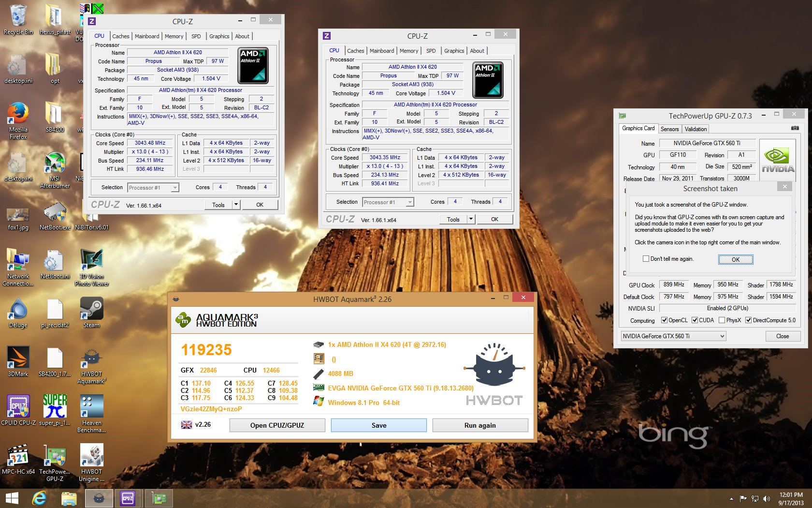Toggle the PhysX checkbox in GPU-Z

click(x=722, y=320)
